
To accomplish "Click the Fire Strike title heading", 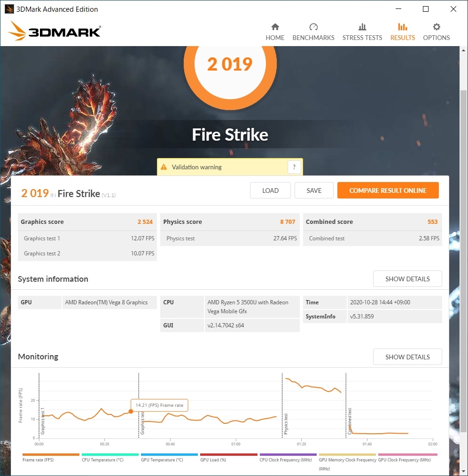I will click(230, 135).
